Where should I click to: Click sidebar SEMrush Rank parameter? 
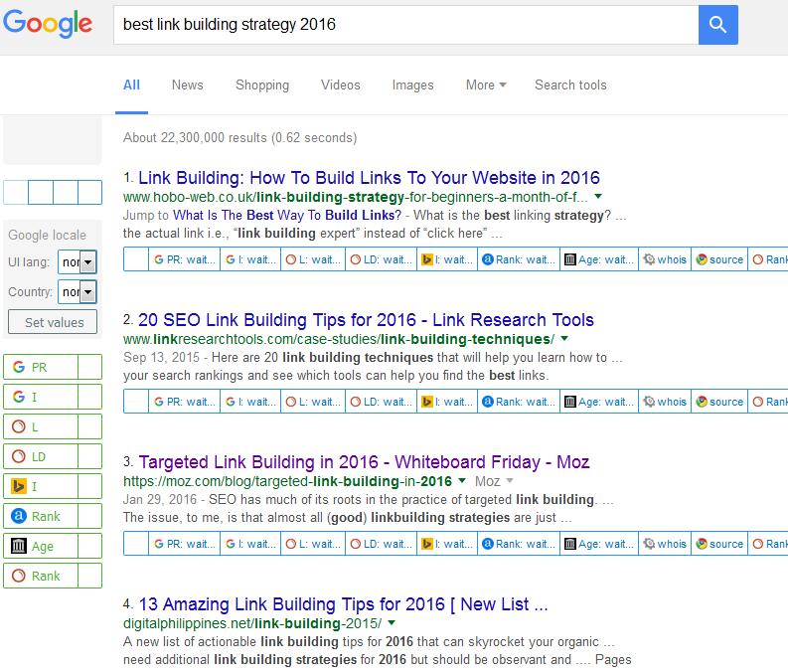pyautogui.click(x=41, y=576)
